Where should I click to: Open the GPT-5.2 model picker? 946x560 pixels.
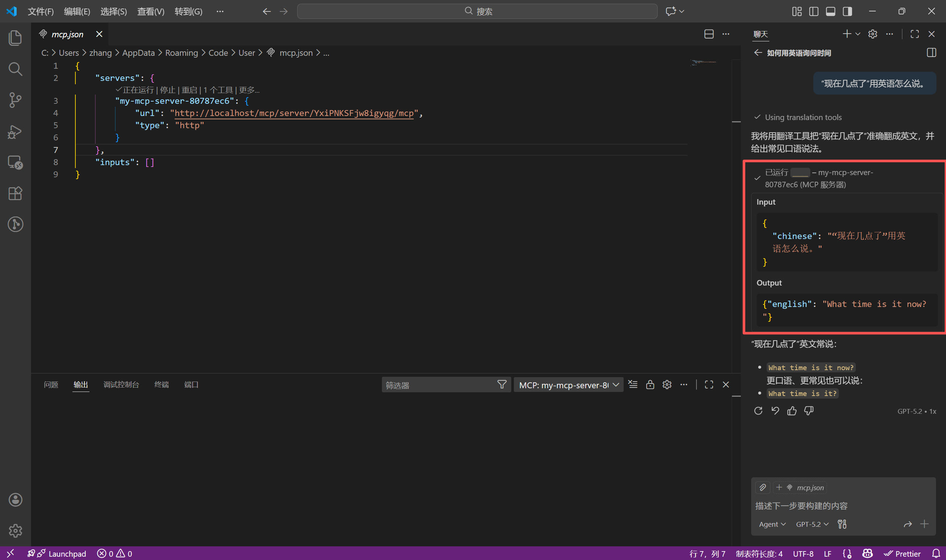812,524
